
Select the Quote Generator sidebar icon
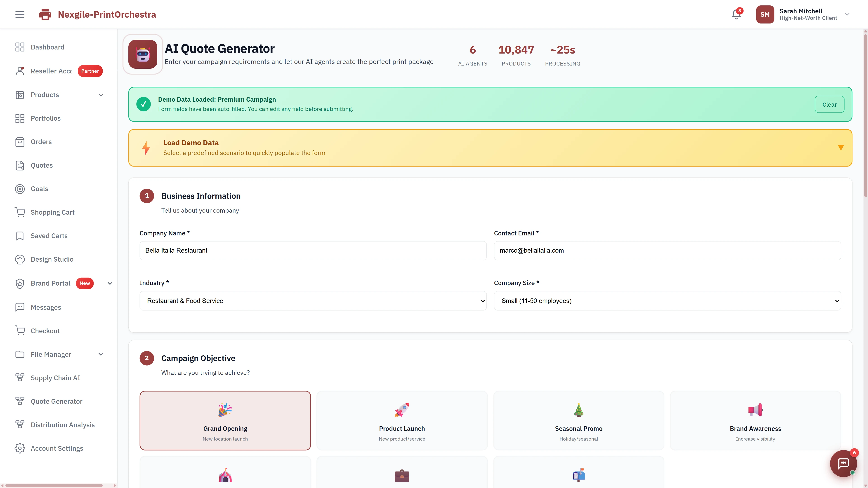[19, 401]
